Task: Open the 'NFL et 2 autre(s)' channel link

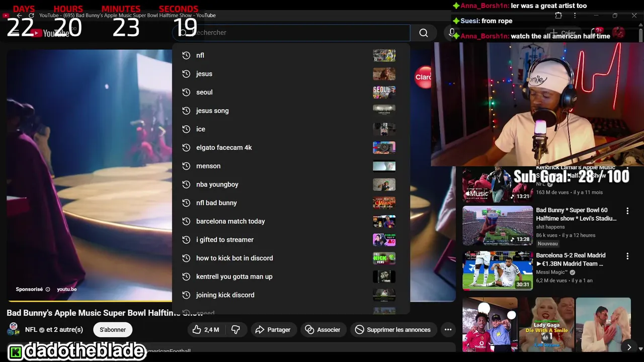Action: pyautogui.click(x=54, y=330)
